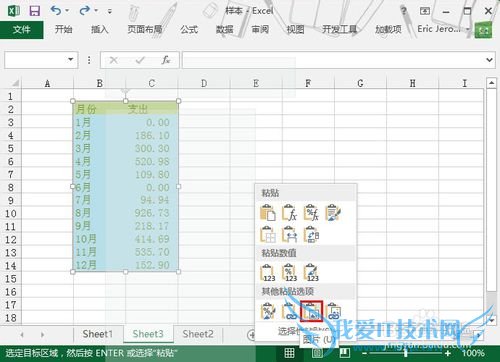The width and height of the screenshot is (500, 362).
Task: Open the 视图 (View) ribbon tab
Action: [295, 29]
